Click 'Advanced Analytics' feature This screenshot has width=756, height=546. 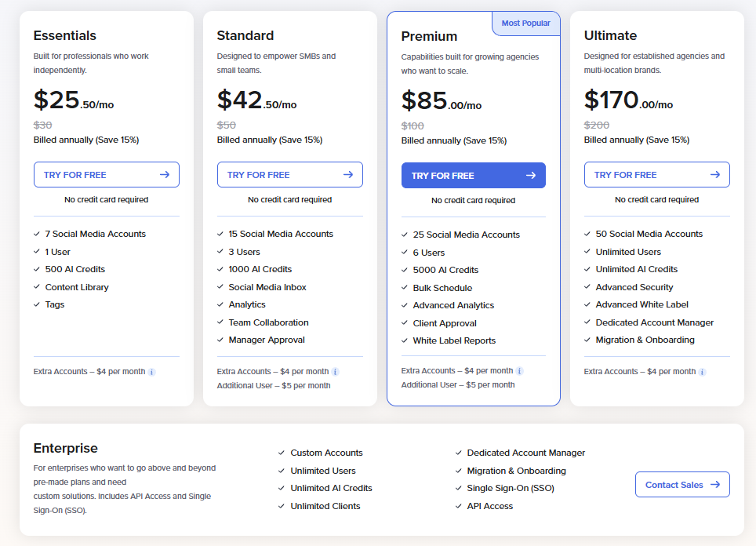point(453,305)
